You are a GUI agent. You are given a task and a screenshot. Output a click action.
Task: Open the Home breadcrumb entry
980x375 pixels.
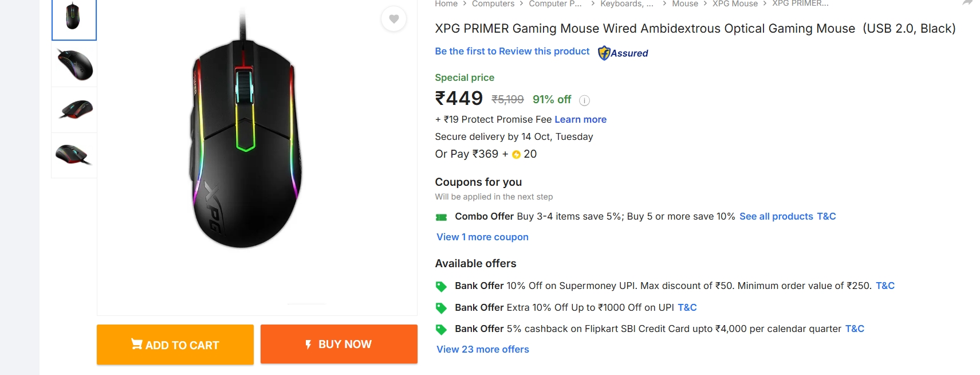pos(446,4)
